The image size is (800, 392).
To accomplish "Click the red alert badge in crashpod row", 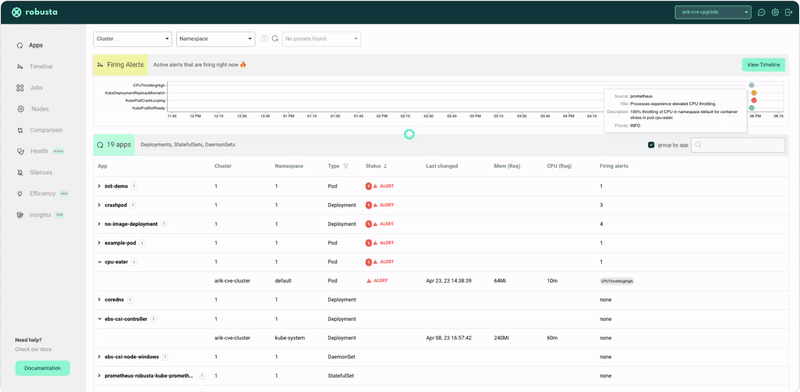I will point(368,205).
